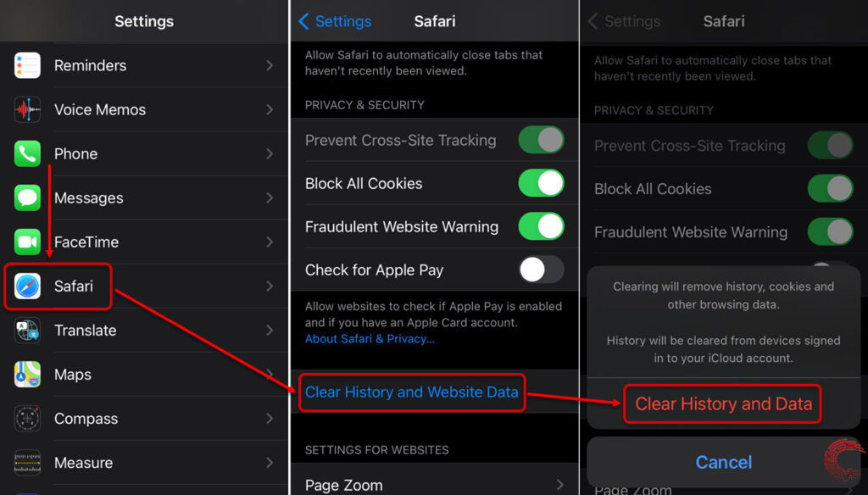Expand the FaceTime row chevron
Image resolution: width=868 pixels, height=495 pixels.
(270, 242)
